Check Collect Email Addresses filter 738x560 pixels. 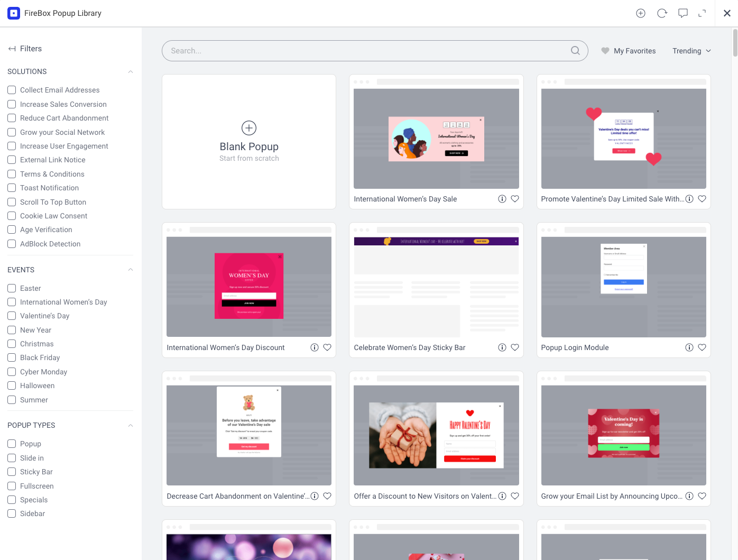(12, 90)
